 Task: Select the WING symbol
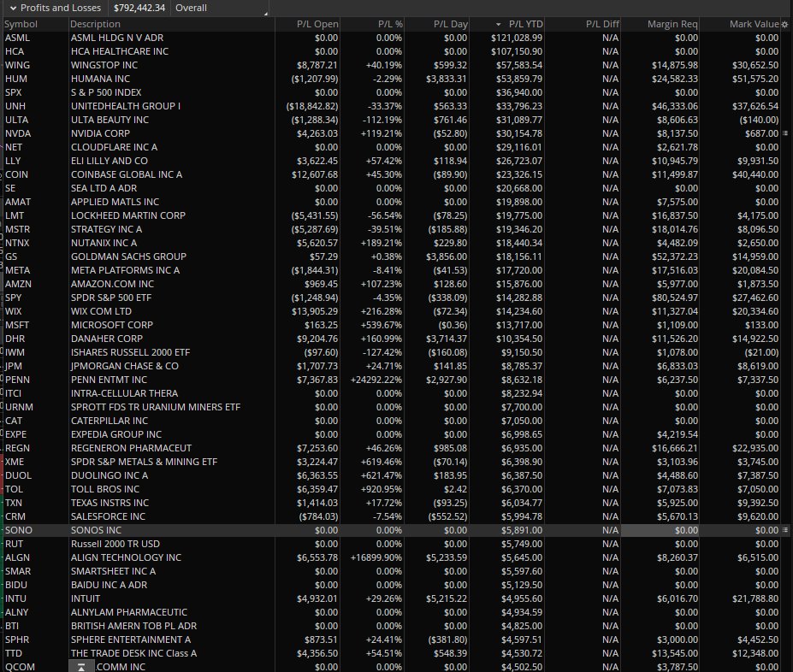tap(17, 65)
